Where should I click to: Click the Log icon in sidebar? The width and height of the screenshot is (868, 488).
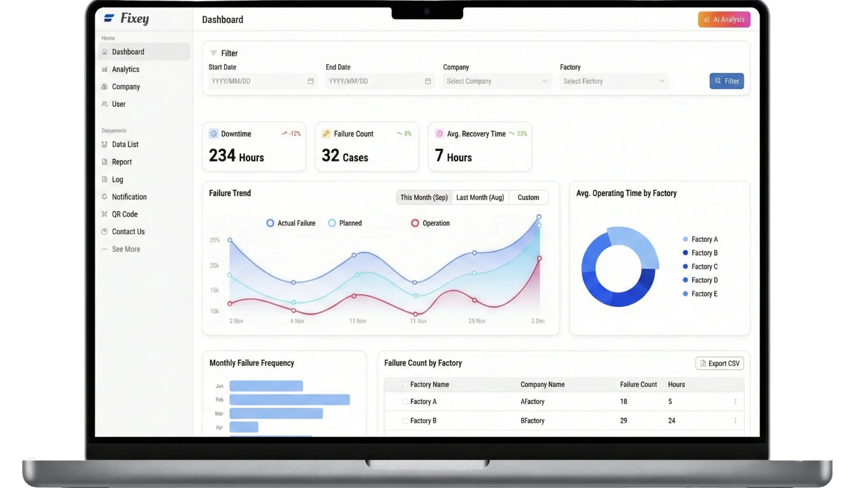pyautogui.click(x=104, y=179)
